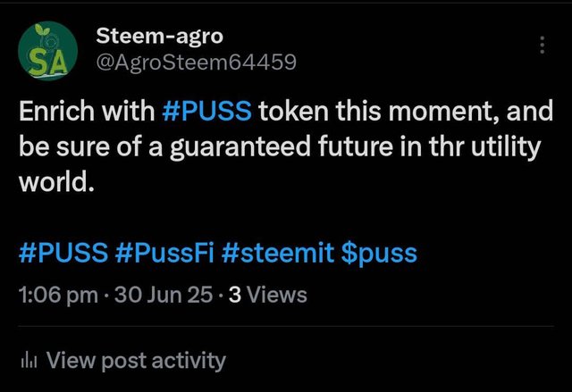The image size is (572, 392).
Task: Click the bar chart analytics icon
Action: (x=29, y=361)
